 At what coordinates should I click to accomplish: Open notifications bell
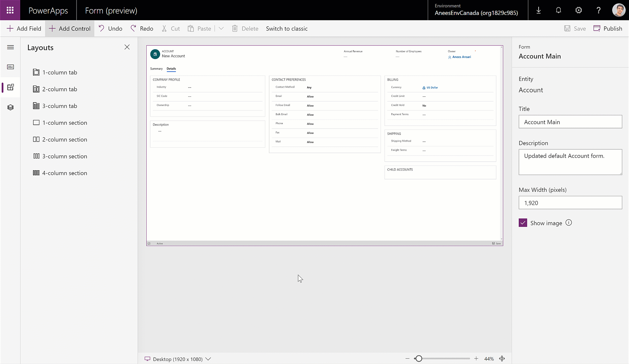click(x=559, y=10)
